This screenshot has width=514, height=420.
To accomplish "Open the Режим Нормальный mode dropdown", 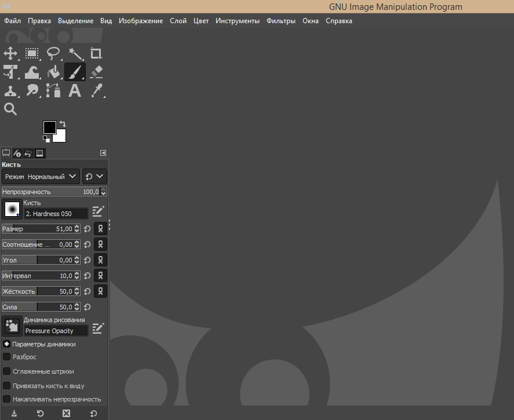I will tap(41, 177).
